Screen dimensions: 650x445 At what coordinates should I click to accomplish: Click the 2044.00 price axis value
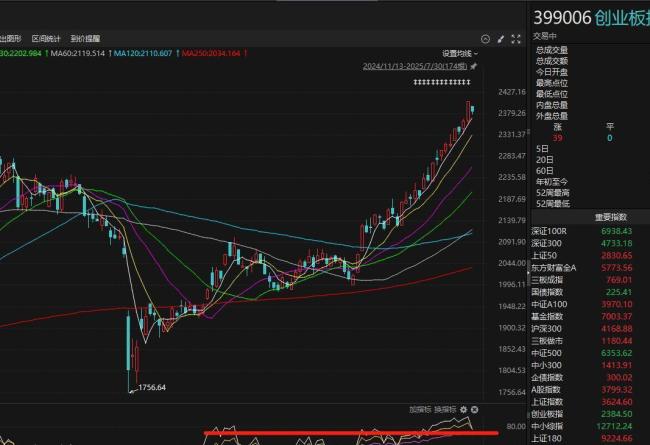click(x=512, y=263)
